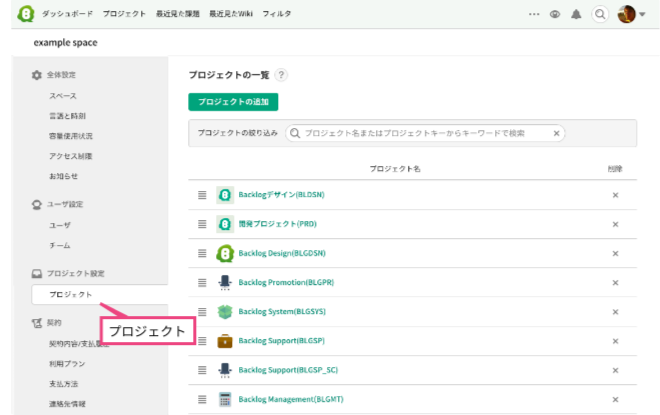The height and width of the screenshot is (415, 660).
Task: Delete the Backlog Support(BLGSP) project
Action: point(615,341)
